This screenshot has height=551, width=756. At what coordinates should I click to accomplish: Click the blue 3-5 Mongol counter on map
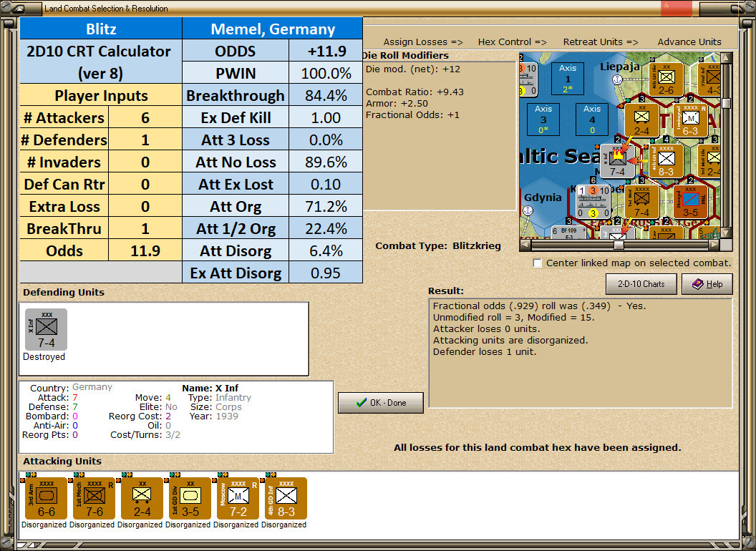coord(690,202)
